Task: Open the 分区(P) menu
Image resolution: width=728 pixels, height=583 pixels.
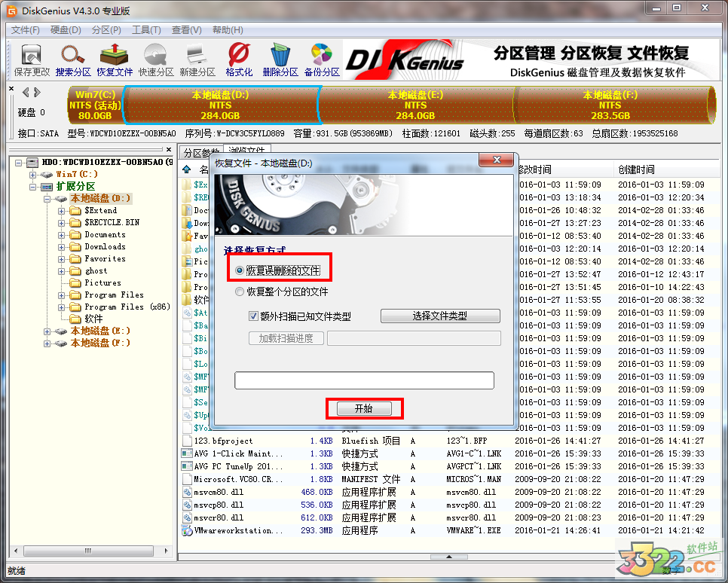Action: (x=107, y=30)
